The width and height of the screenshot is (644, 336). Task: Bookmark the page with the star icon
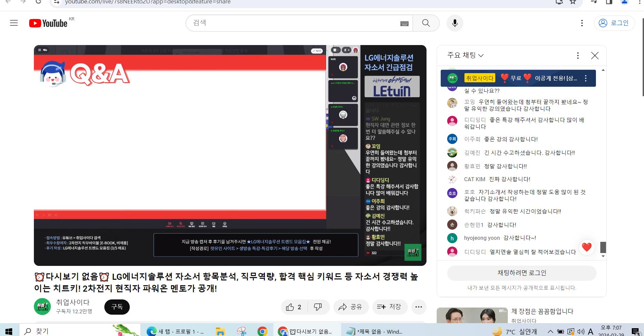click(x=573, y=2)
